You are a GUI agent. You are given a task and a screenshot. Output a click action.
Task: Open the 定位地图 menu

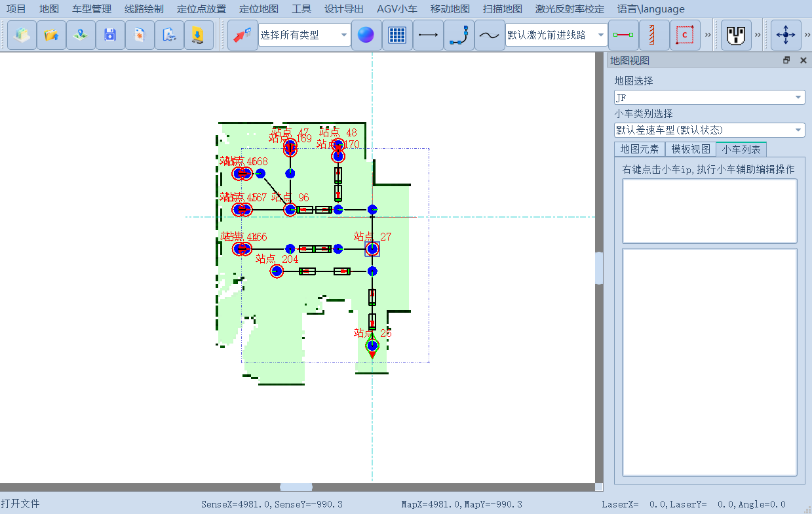(x=259, y=9)
